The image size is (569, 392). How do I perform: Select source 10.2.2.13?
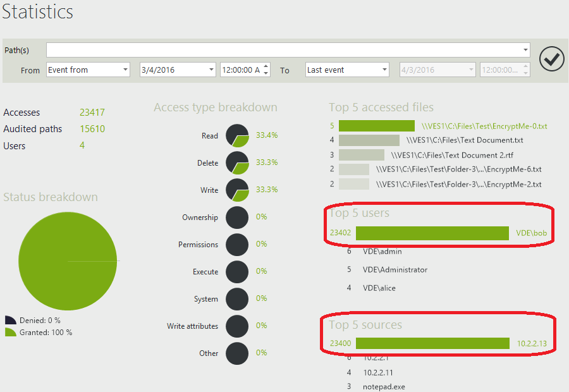[532, 343]
